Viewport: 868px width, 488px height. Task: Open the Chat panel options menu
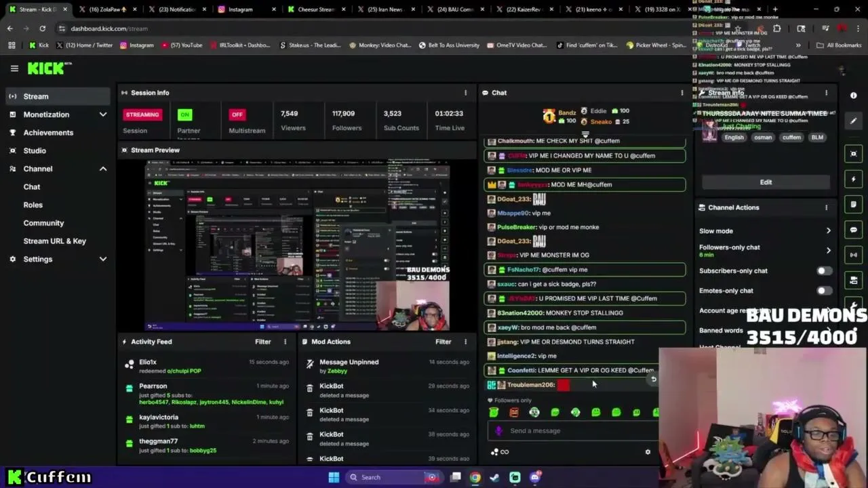tap(682, 93)
